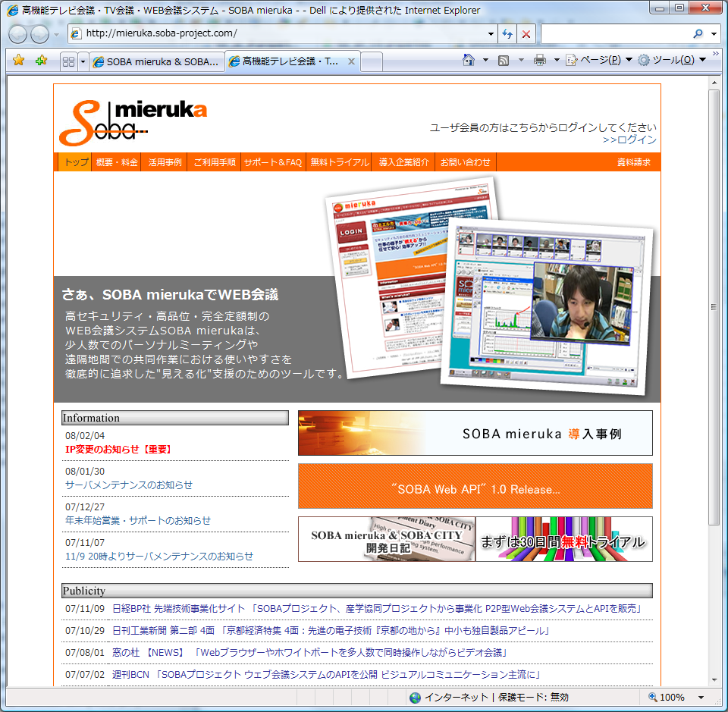Open the 日刊工業新聞 第二部 4面 publicity link
The height and width of the screenshot is (712, 728).
[x=331, y=630]
